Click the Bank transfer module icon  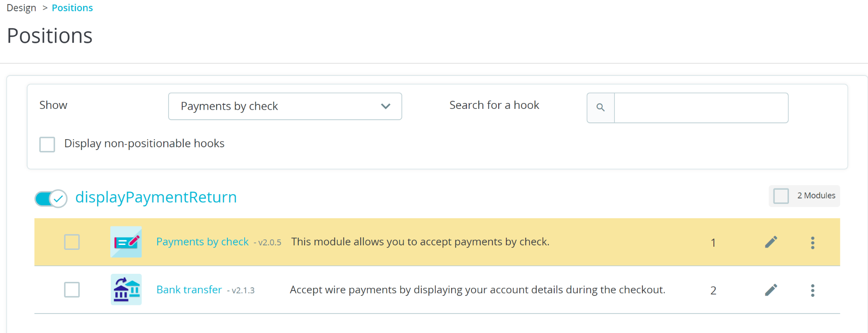pos(126,290)
